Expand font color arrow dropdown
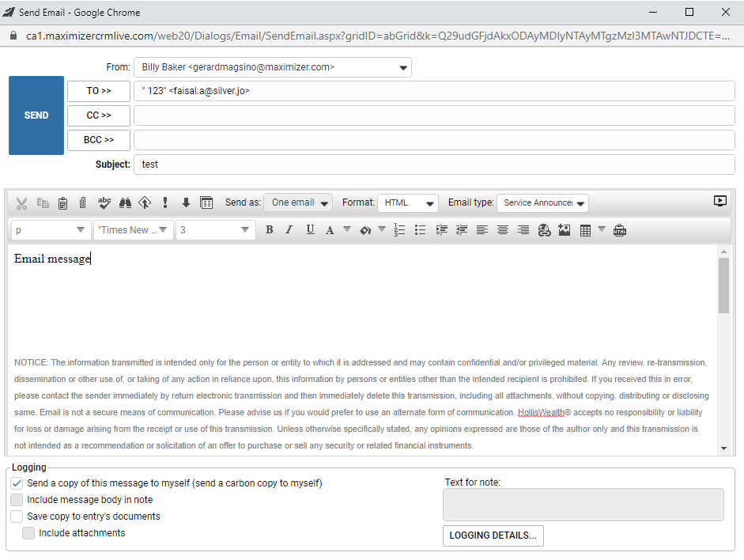This screenshot has height=560, width=744. [x=347, y=229]
